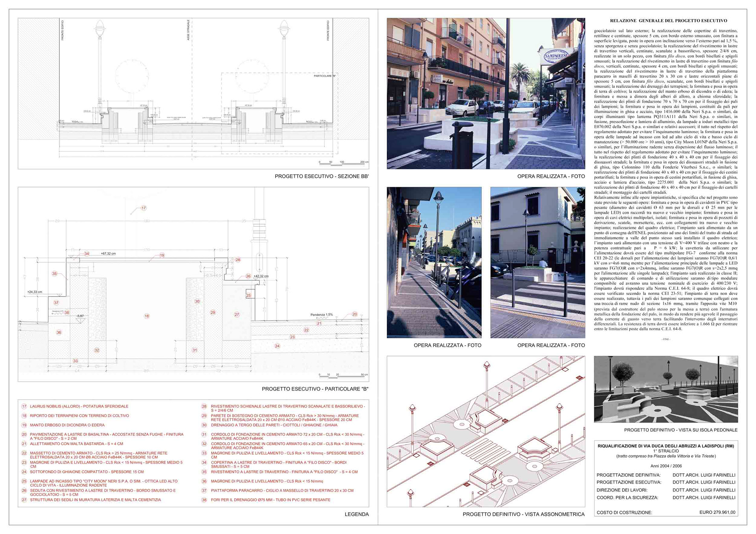
Task: Select legend entry 'MANTO ERBOSO DI DICONDRA O EDERA'
Action: click(x=67, y=425)
